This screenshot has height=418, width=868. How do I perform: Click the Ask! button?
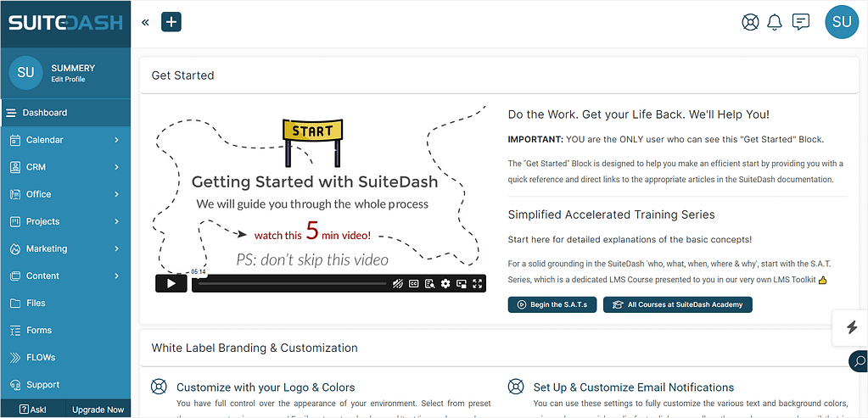point(32,410)
